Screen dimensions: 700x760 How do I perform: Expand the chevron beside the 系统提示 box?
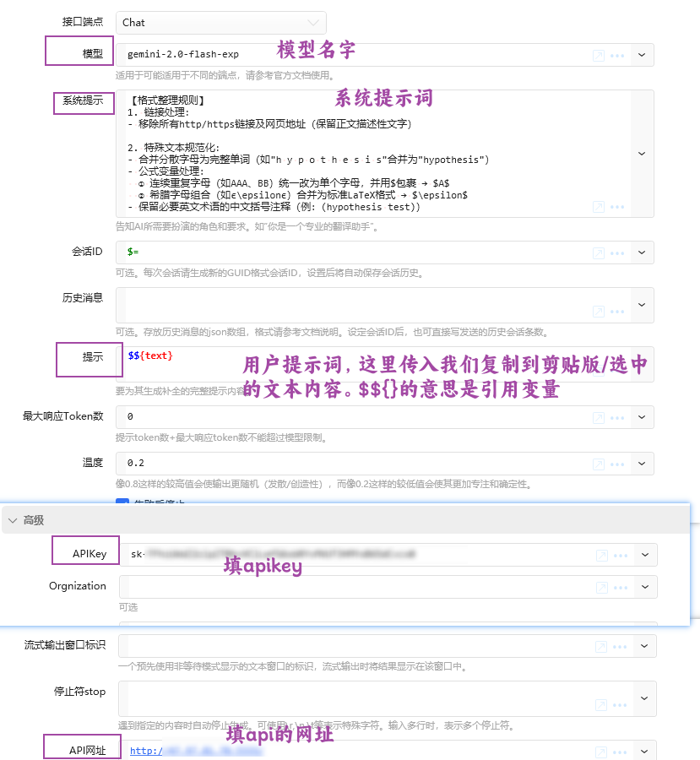coord(642,154)
